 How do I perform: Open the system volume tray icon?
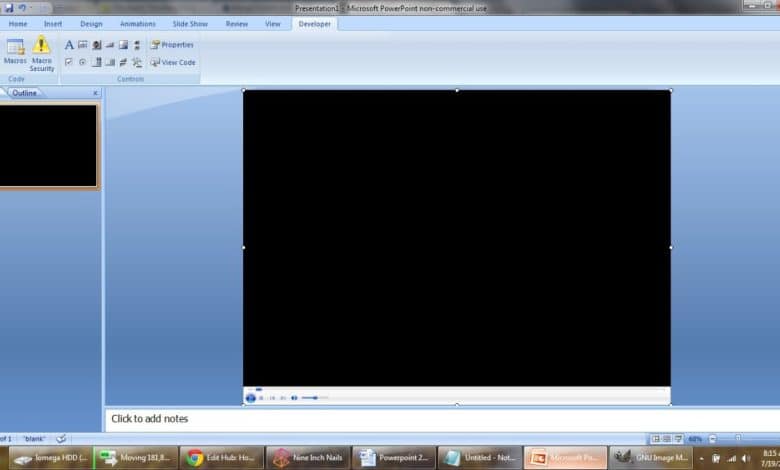coord(746,459)
